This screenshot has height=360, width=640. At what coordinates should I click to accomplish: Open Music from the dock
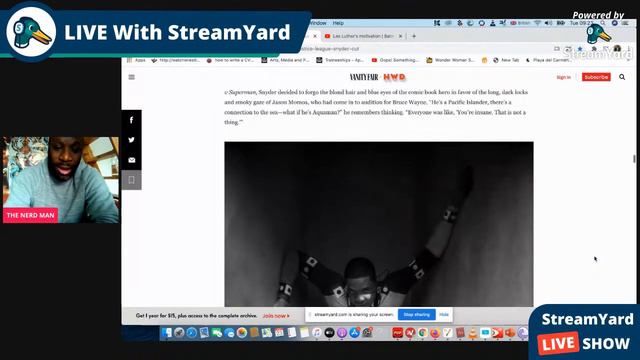[x=317, y=333]
